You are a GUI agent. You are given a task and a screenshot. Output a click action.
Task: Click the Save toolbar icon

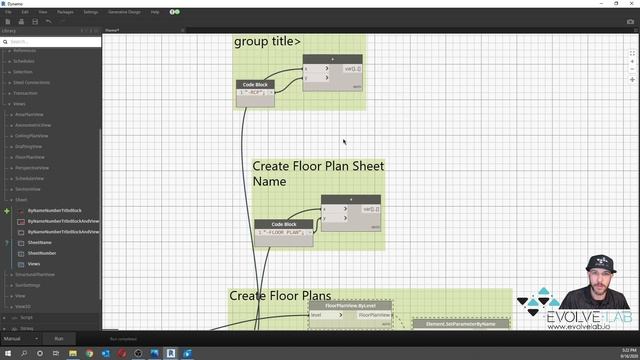(35, 22)
